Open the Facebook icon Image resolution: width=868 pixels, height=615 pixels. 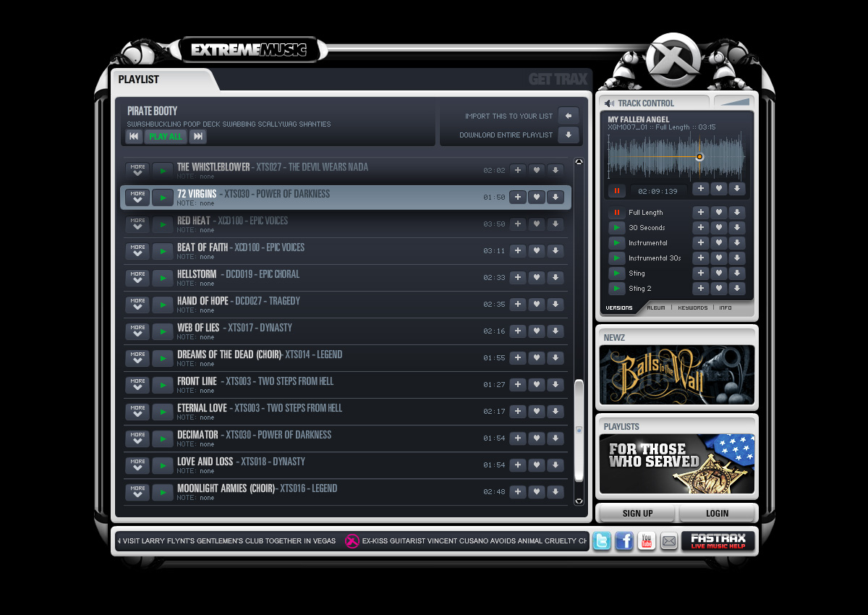coord(624,540)
